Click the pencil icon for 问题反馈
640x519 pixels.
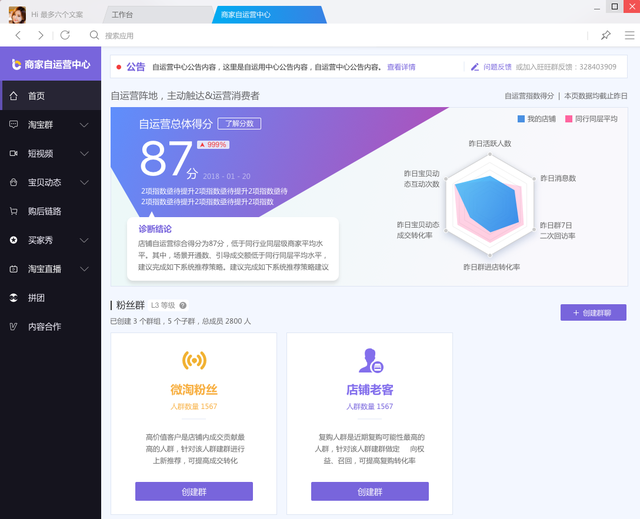pyautogui.click(x=475, y=67)
